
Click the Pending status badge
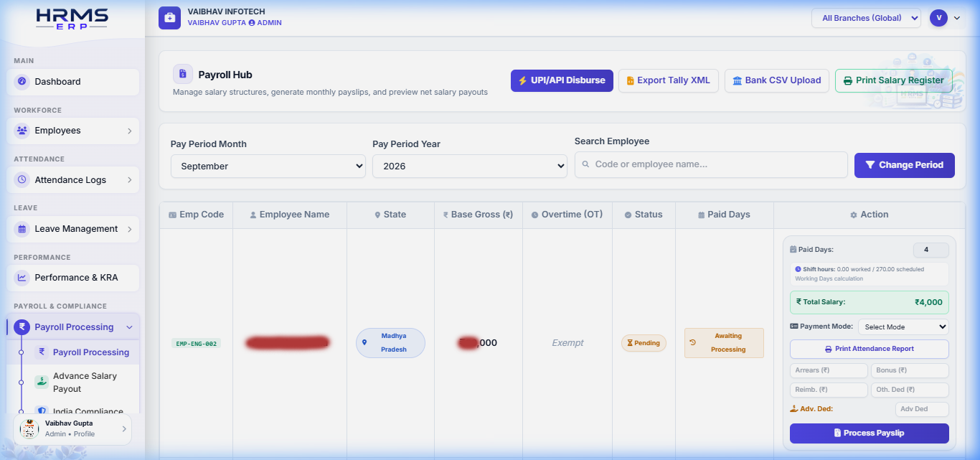[644, 343]
